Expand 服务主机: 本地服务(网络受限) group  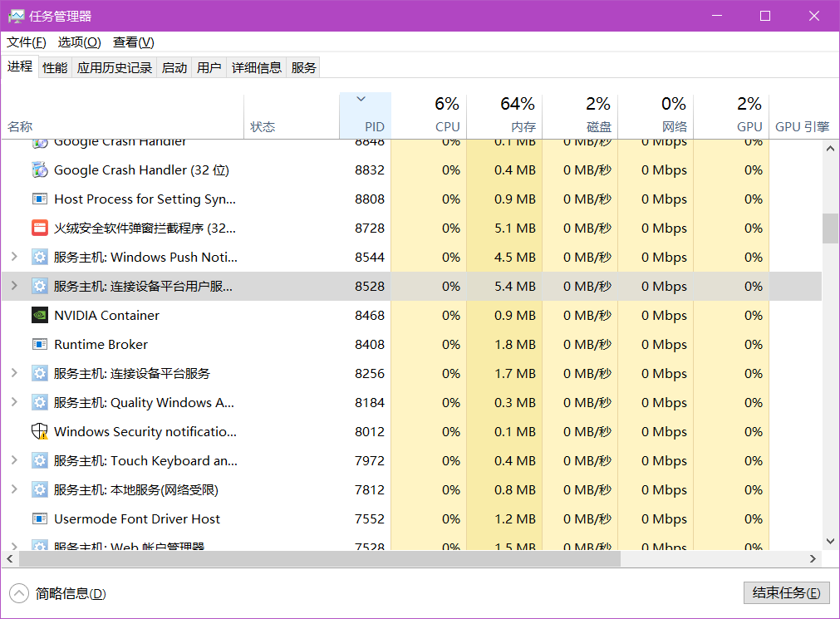pyautogui.click(x=14, y=489)
